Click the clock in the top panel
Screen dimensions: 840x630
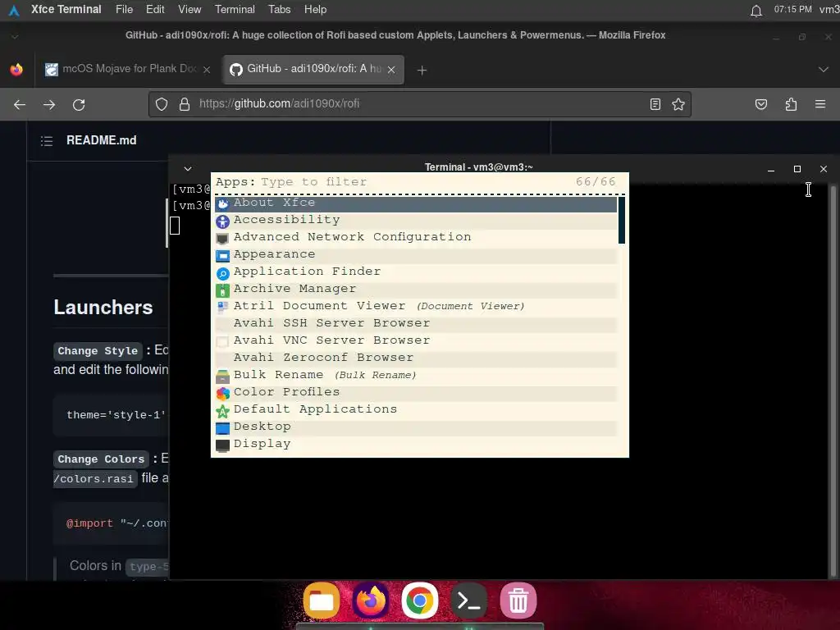pyautogui.click(x=793, y=10)
